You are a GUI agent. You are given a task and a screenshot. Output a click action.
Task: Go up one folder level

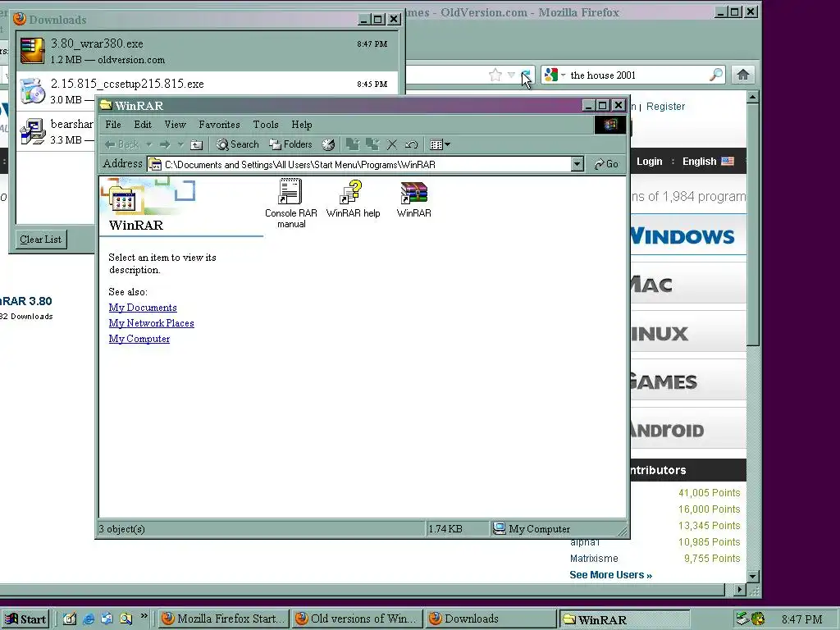pos(197,144)
